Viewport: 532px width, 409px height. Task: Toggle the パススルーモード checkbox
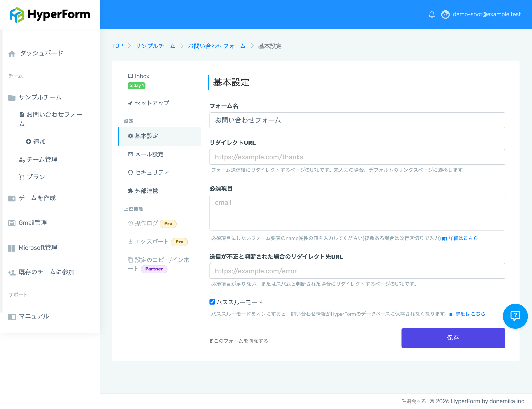(212, 302)
